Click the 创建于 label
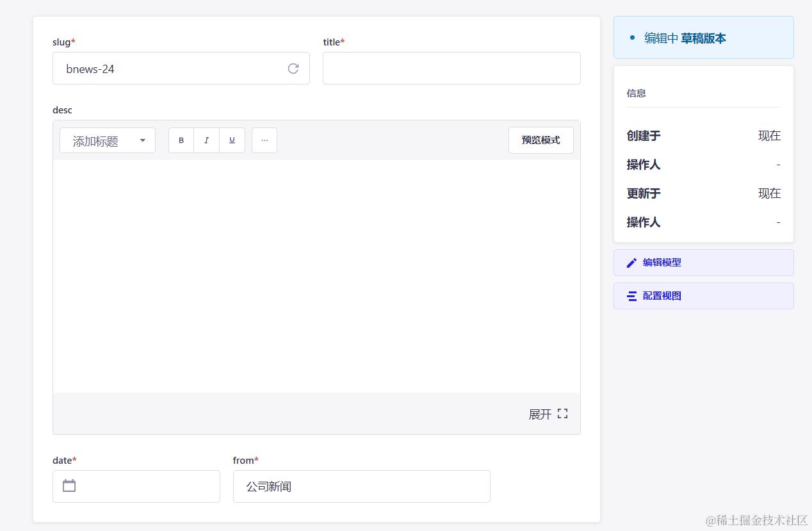 [644, 136]
